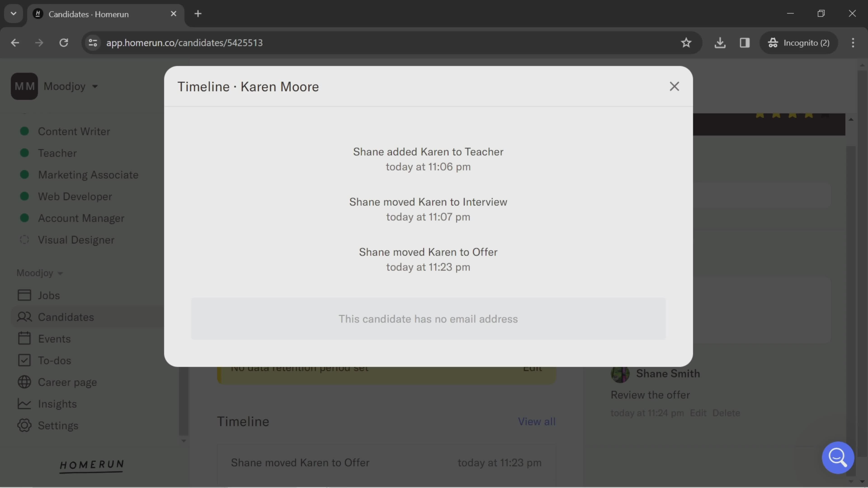The image size is (868, 488).
Task: Select the Content Writer job
Action: 74,131
